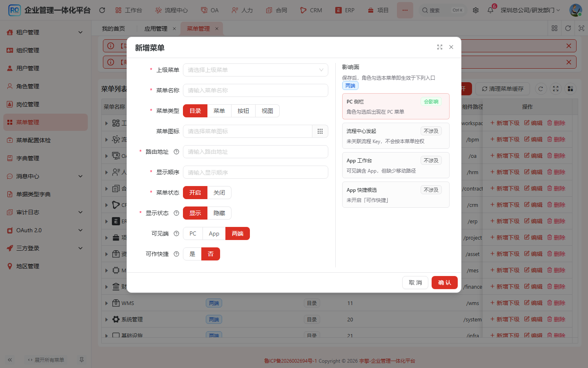
Task: Click the 取消 button in the dialog
Action: point(415,283)
